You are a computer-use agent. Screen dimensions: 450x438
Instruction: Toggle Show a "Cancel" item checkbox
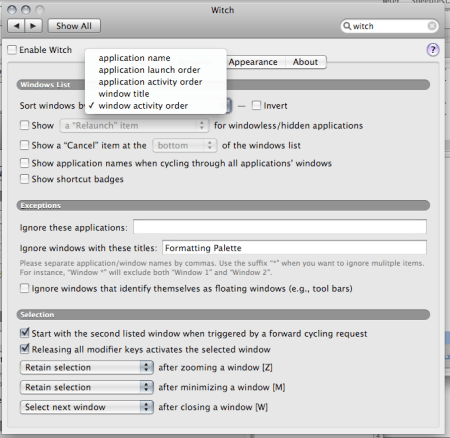click(24, 145)
